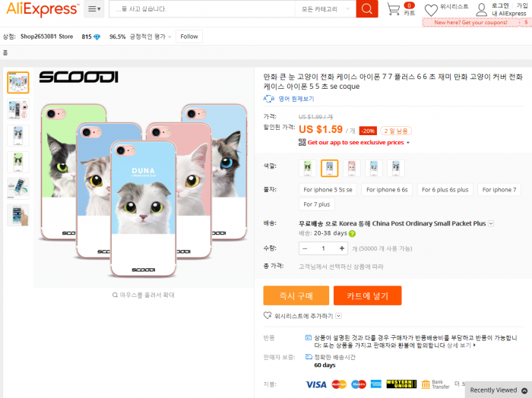Select the pink cat case color swatch
Screen dimensions: 532x398
[351, 168]
